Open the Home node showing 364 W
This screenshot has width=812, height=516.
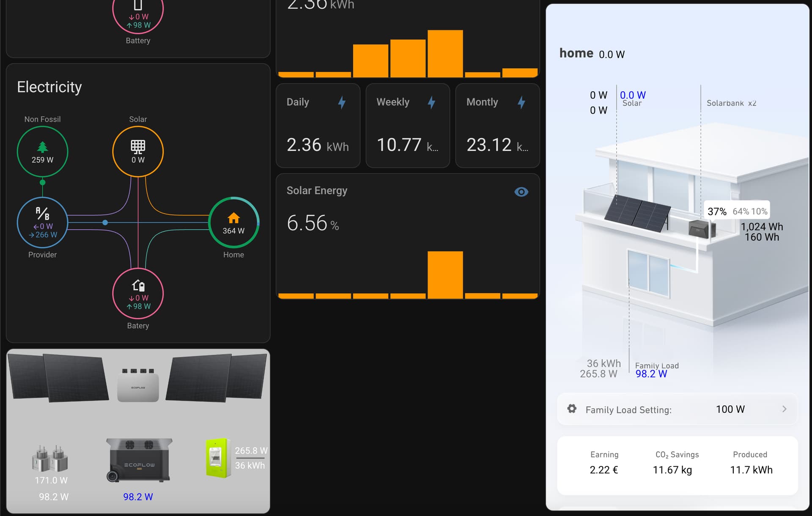pos(233,222)
